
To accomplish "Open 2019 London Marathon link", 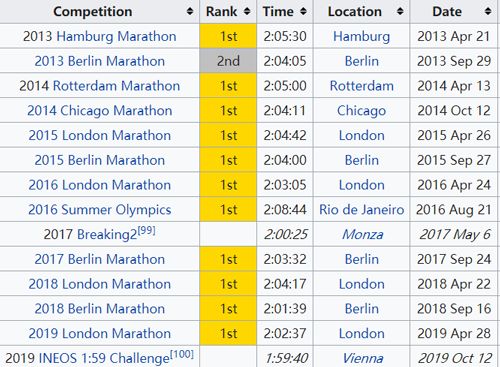I will (100, 334).
